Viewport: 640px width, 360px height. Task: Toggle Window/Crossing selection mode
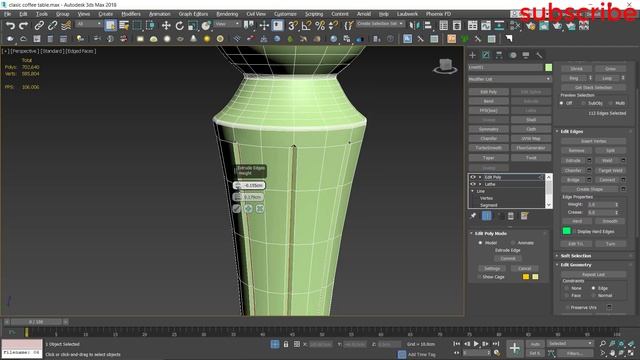pos(151,26)
